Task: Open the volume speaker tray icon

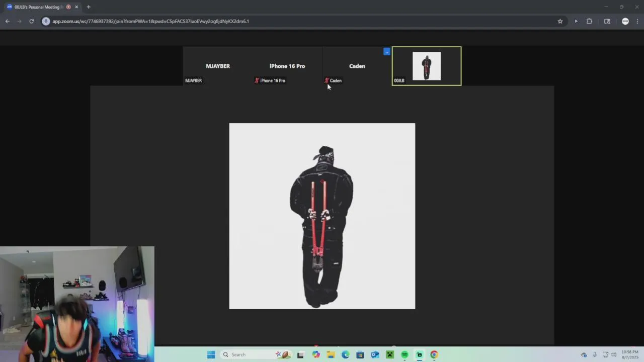Action: tap(614, 354)
